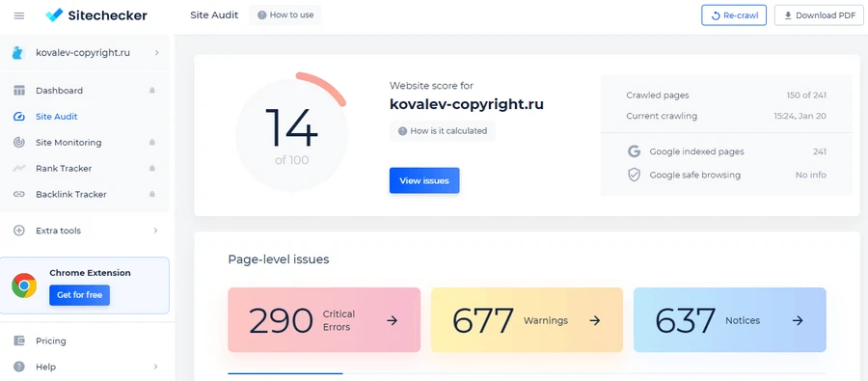Click the arrow on Warnings card
This screenshot has width=868, height=381.
click(595, 320)
